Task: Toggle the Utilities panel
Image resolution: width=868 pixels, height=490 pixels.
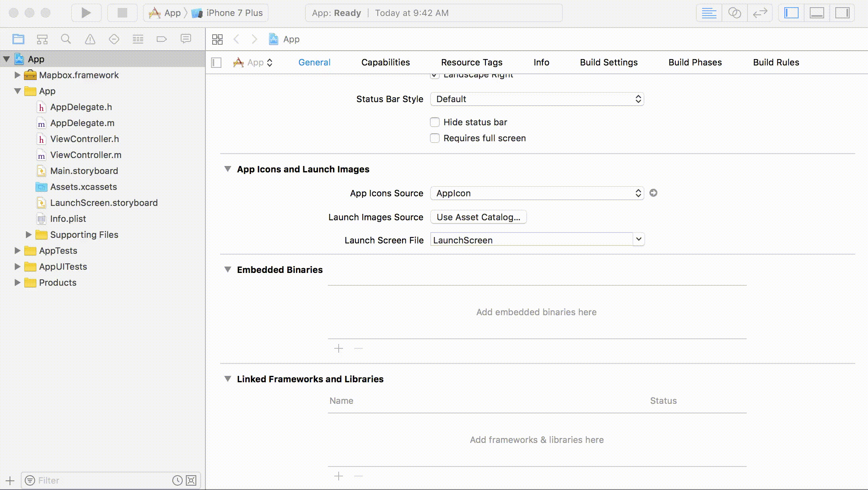Action: 842,13
